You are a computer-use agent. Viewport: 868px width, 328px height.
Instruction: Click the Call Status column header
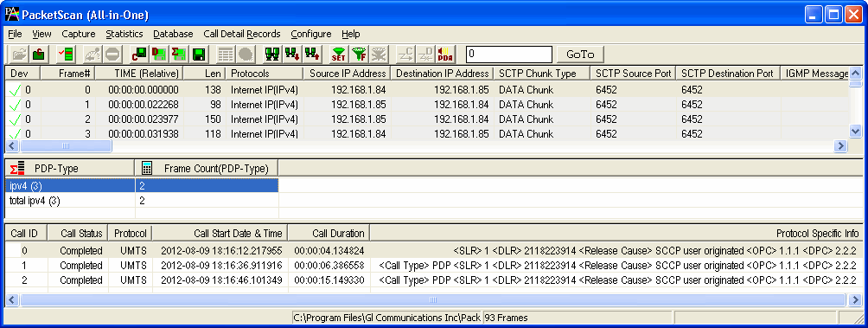click(x=78, y=234)
